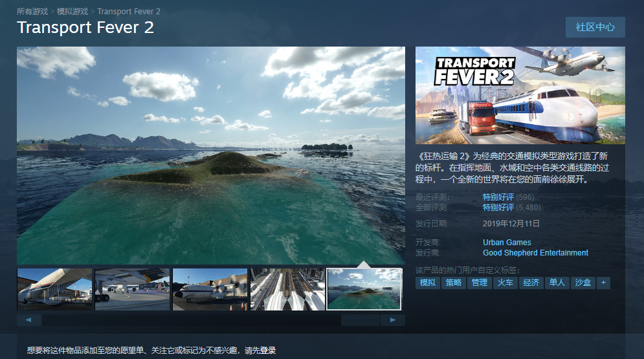This screenshot has width=644, height=359.
Task: Click the 《狂热运输 2》 game description text
Action: [x=512, y=168]
